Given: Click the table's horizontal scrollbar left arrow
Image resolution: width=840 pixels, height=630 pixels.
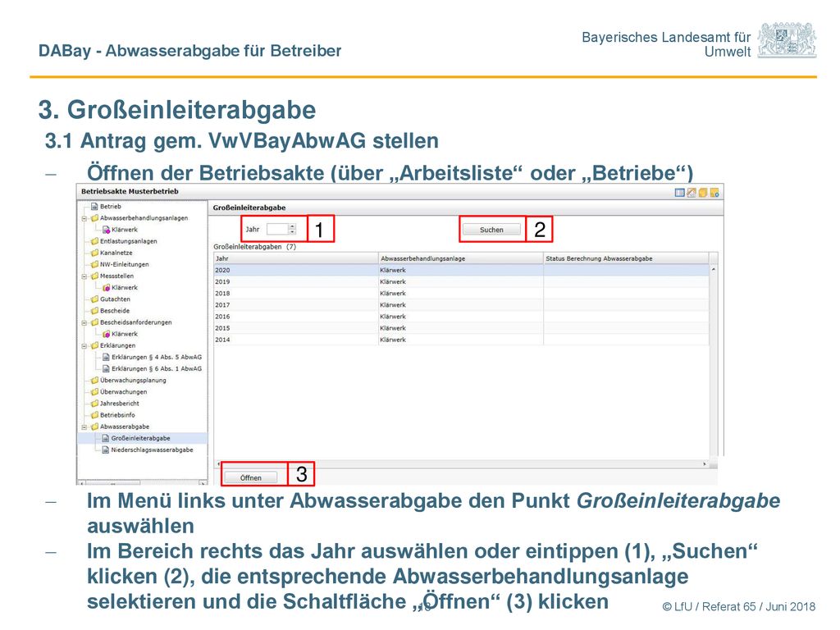Looking at the screenshot, I should point(218,464).
